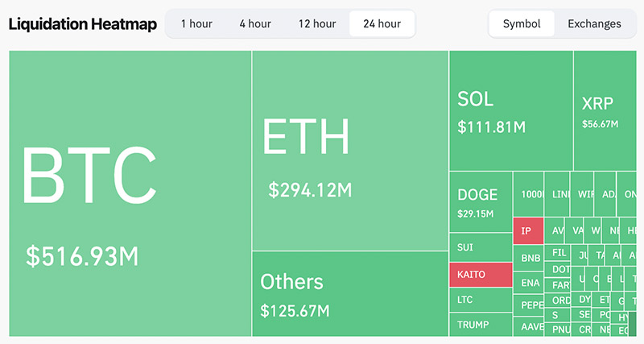This screenshot has width=644, height=344.
Task: Open the CR tile
Action: [581, 329]
